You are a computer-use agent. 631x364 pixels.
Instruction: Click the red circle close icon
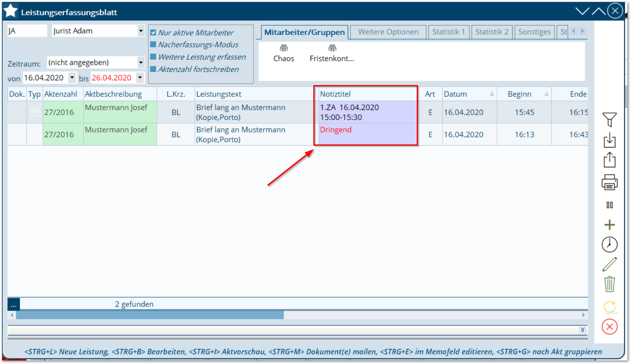click(x=609, y=326)
